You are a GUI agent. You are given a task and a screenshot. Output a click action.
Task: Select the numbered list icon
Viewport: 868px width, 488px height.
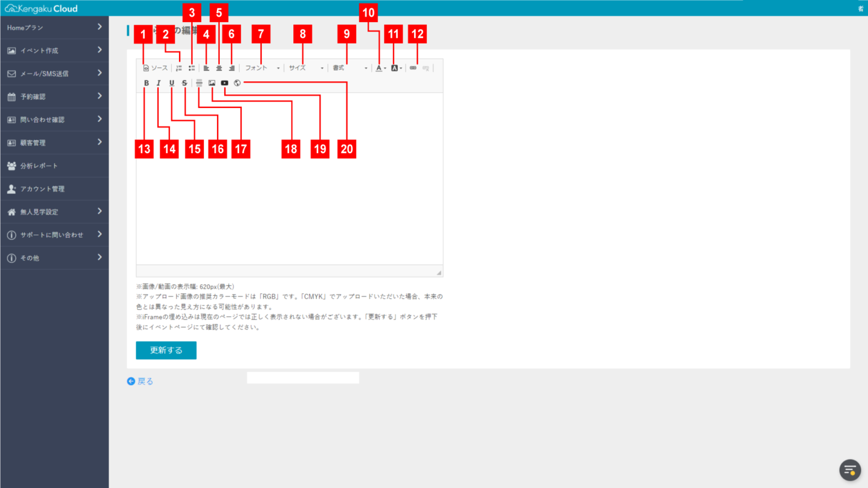coord(179,67)
